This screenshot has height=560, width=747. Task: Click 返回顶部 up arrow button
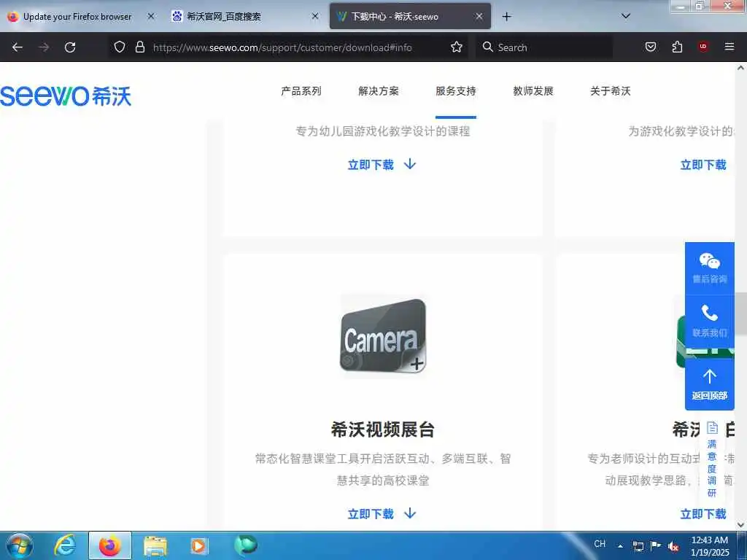[x=709, y=384]
